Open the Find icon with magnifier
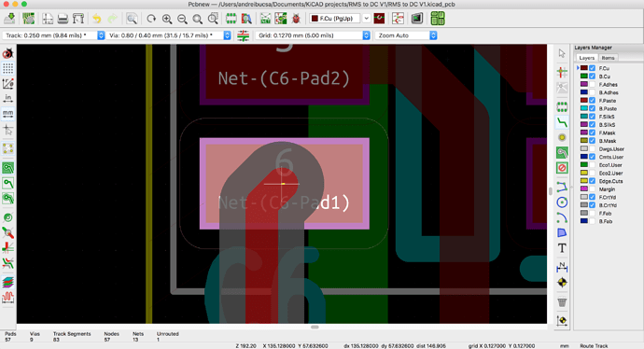Image resolution: width=644 pixels, height=349 pixels. point(132,19)
